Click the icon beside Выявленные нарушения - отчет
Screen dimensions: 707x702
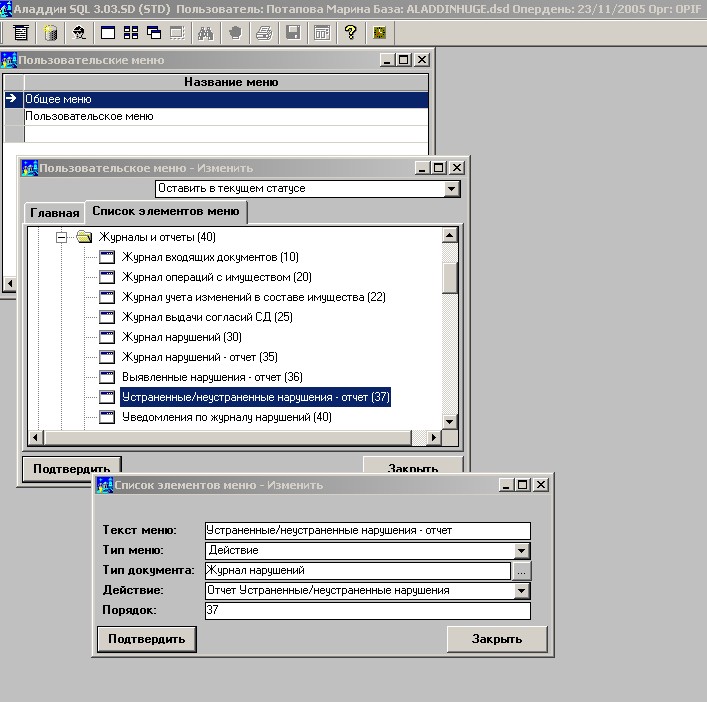click(x=107, y=377)
